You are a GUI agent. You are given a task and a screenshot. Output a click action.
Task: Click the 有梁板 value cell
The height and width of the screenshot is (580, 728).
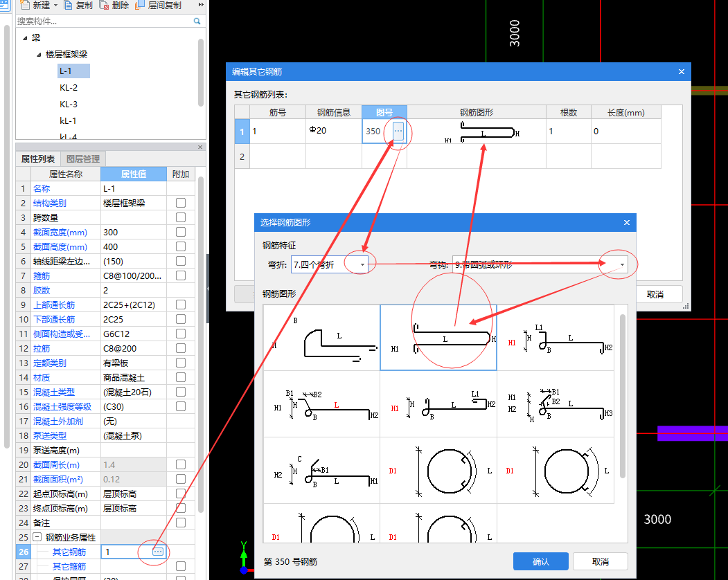(133, 363)
